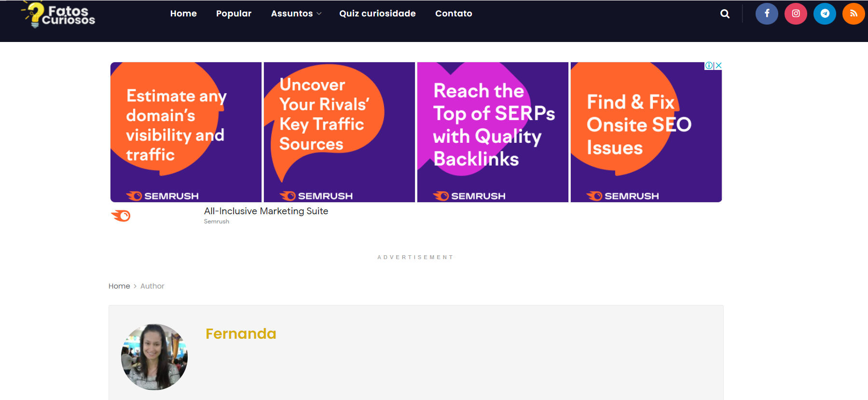Open the Popular menu item
Image resolution: width=868 pixels, height=400 pixels.
pos(234,14)
